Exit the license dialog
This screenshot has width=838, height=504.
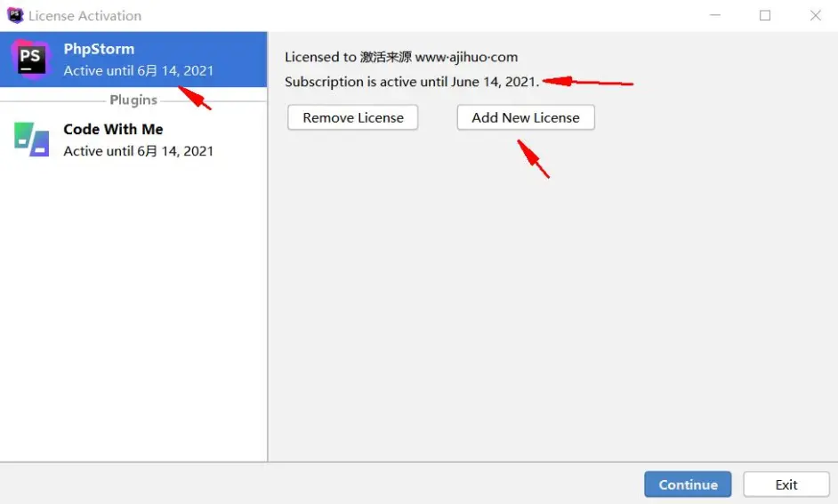pos(786,484)
